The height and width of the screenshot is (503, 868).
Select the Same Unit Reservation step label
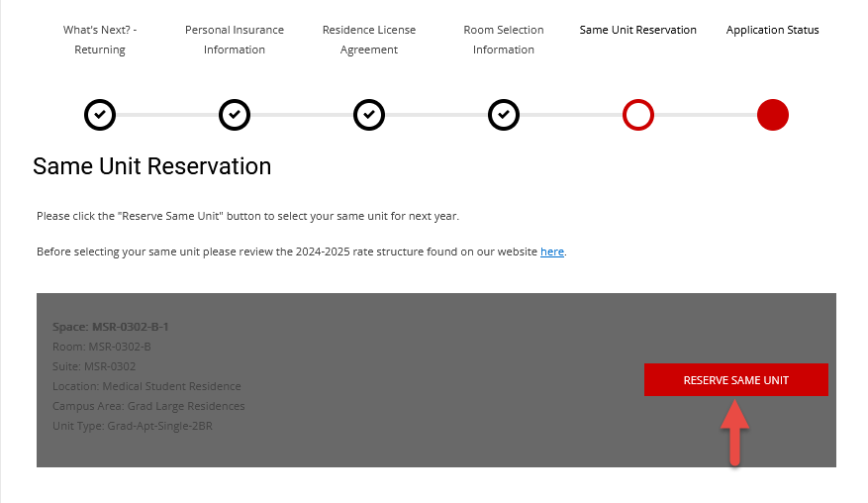pyautogui.click(x=638, y=30)
